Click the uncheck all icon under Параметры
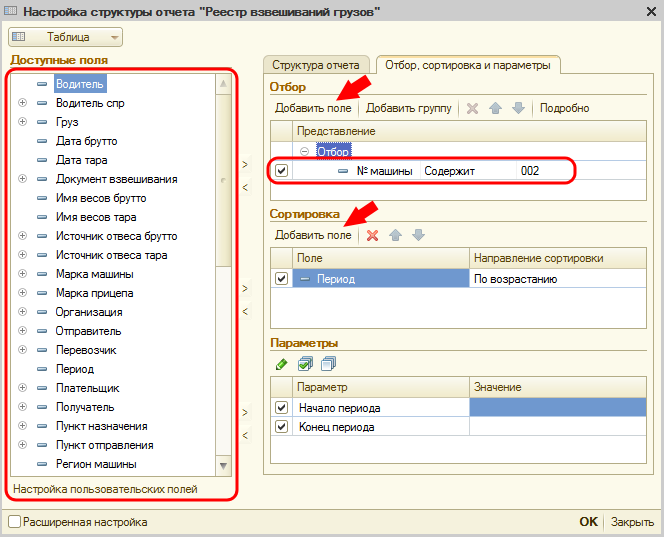Viewport: 664px width, 537px height. click(x=328, y=363)
